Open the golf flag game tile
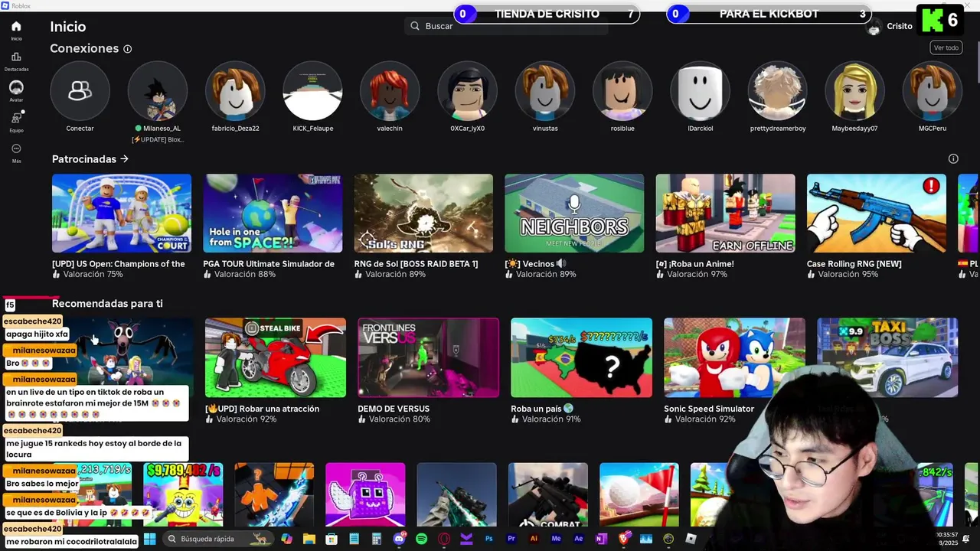Screen dimensions: 980x551 point(639,494)
